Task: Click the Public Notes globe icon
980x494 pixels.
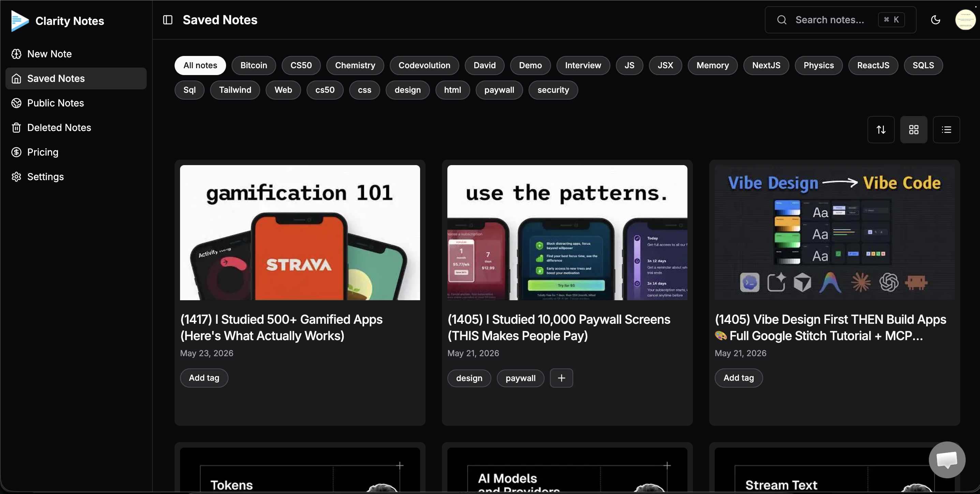Action: (x=16, y=103)
